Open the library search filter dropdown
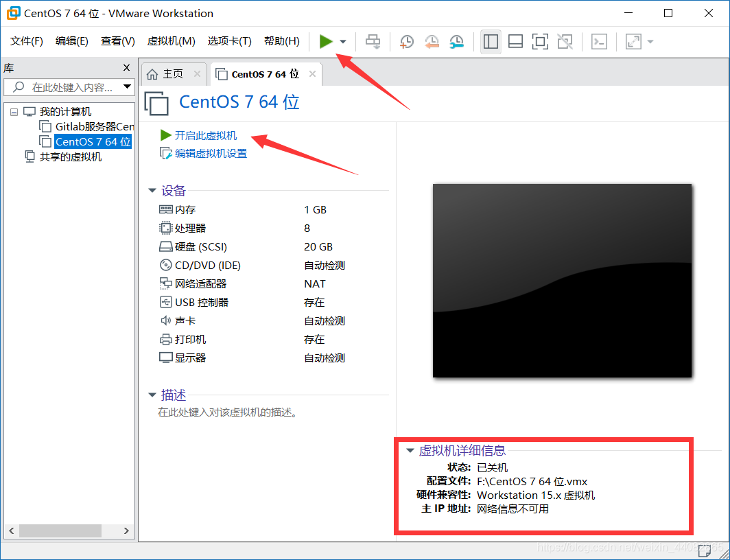The image size is (730, 560). pos(127,86)
